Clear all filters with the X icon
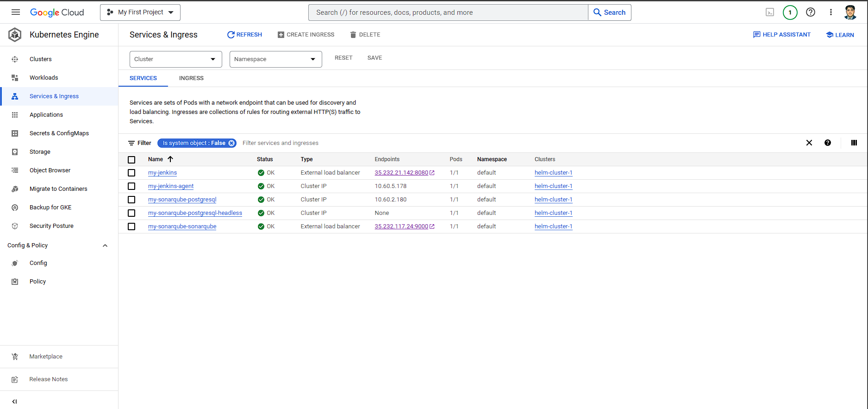Screen dimensions: 868x409 point(809,143)
